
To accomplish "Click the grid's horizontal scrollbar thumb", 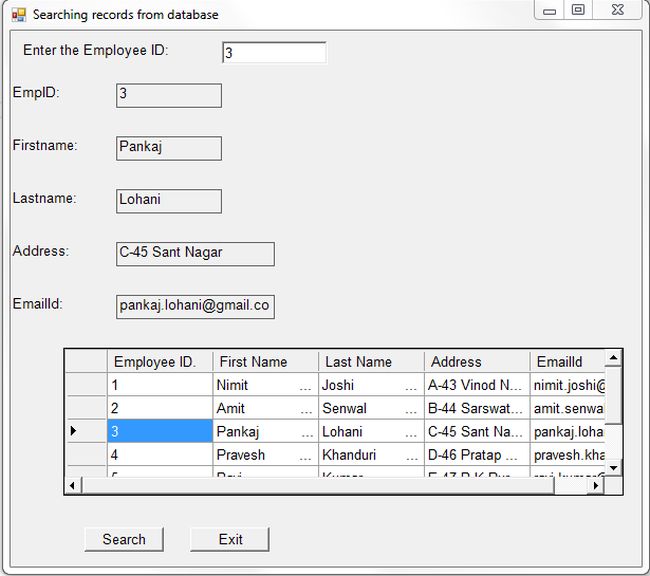I will pyautogui.click(x=318, y=485).
